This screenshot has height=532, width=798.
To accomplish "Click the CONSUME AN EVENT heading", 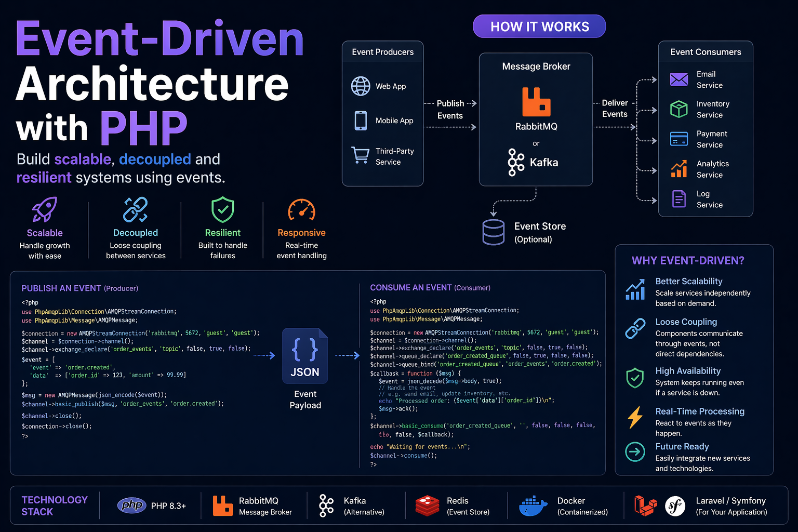I will pyautogui.click(x=430, y=288).
